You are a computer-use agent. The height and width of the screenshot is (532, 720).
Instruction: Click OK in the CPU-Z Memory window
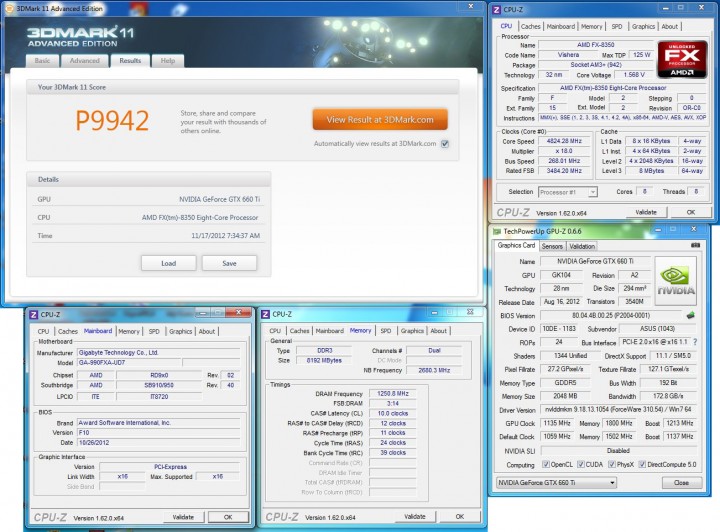pos(460,517)
